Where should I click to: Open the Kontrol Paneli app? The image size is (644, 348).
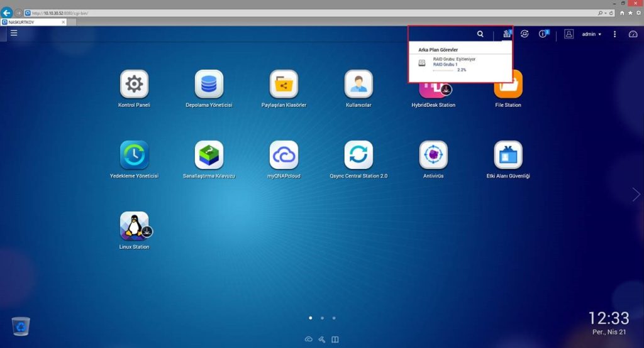coord(135,84)
